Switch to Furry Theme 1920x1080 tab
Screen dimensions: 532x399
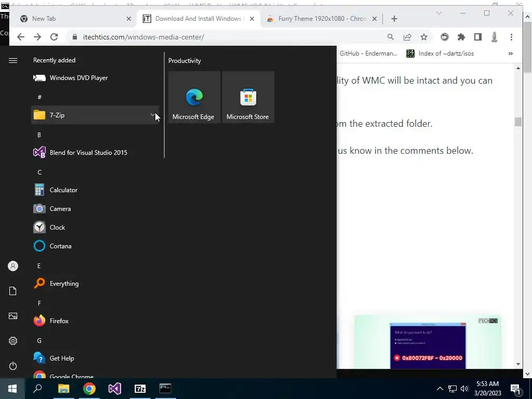(322, 19)
